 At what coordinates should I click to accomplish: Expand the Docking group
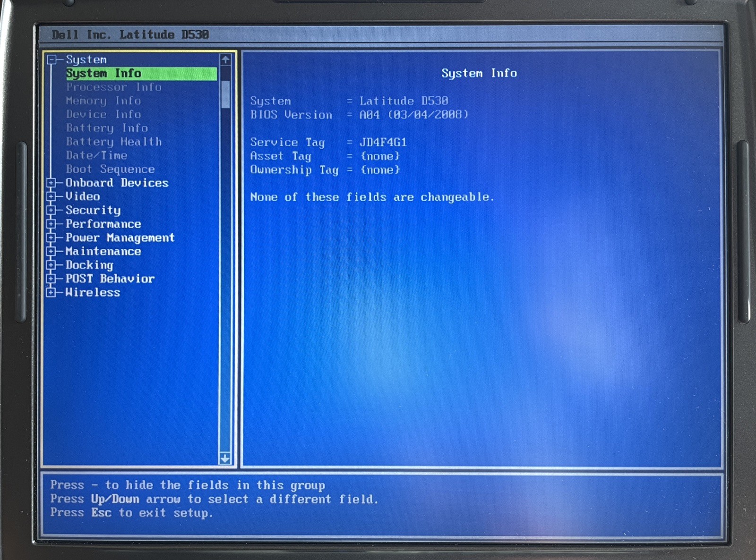52,265
